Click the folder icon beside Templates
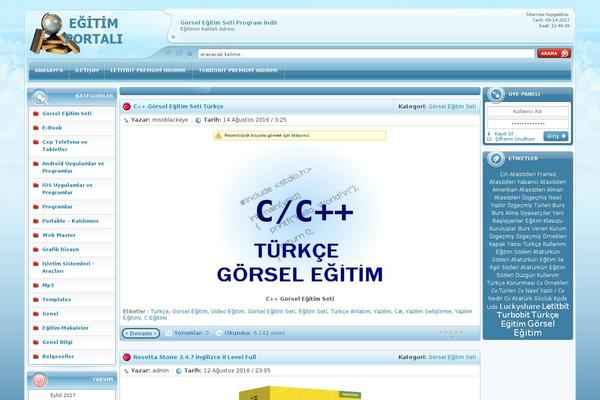 pyautogui.click(x=36, y=300)
